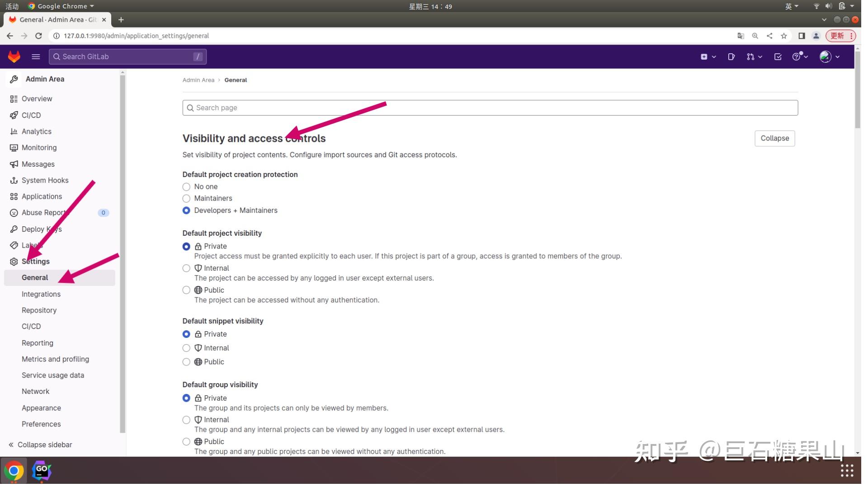This screenshot has height=487, width=868.
Task: Open the Help menu icon
Action: [797, 56]
